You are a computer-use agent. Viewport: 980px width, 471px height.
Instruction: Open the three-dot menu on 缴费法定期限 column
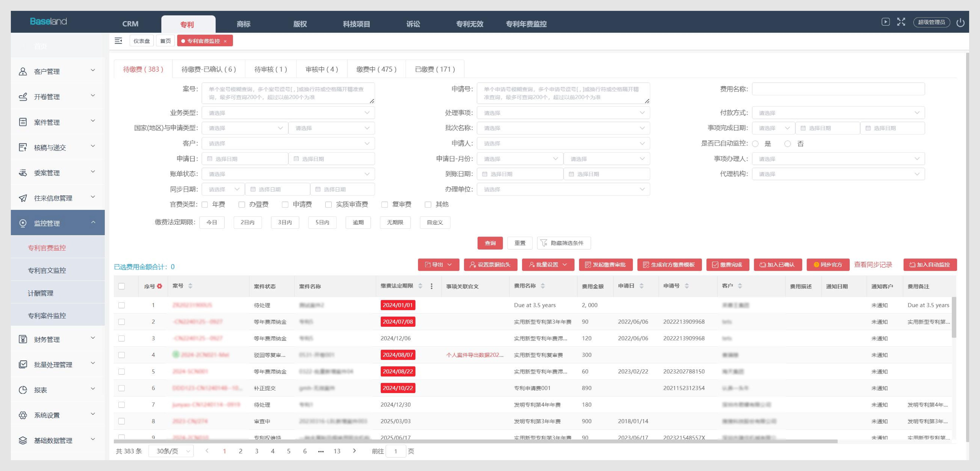[431, 286]
